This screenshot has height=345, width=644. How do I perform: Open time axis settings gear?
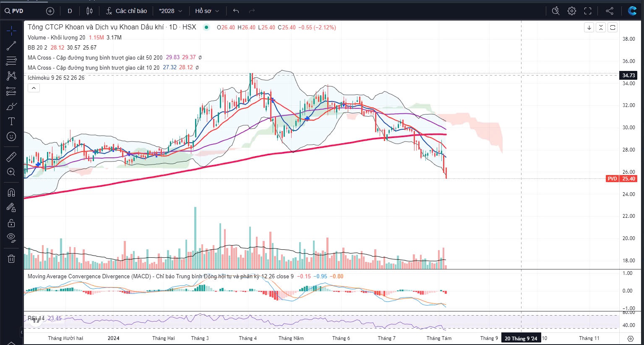click(x=631, y=338)
